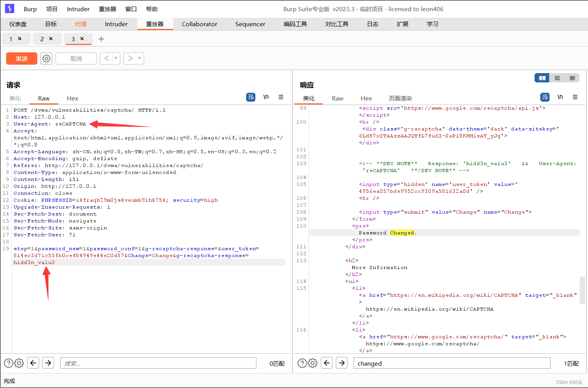This screenshot has width=588, height=388.
Task: Open the 帮助 help menu
Action: 152,9
